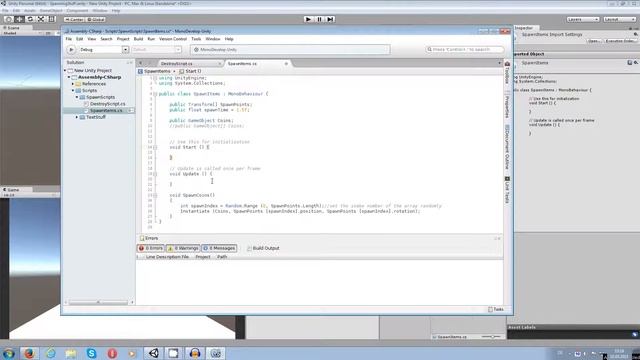Collapse SpawnScripts folder

tap(77, 97)
